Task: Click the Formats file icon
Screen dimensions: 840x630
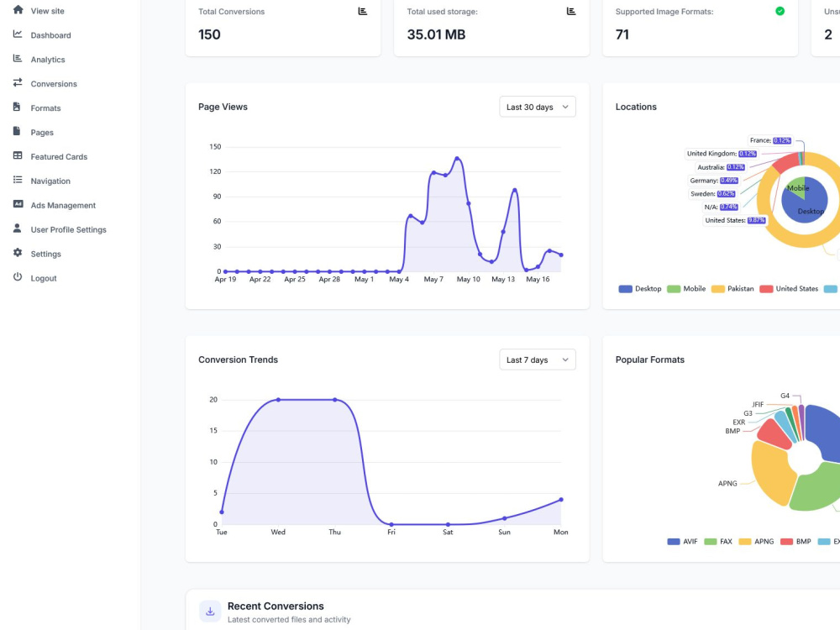Action: 17,107
